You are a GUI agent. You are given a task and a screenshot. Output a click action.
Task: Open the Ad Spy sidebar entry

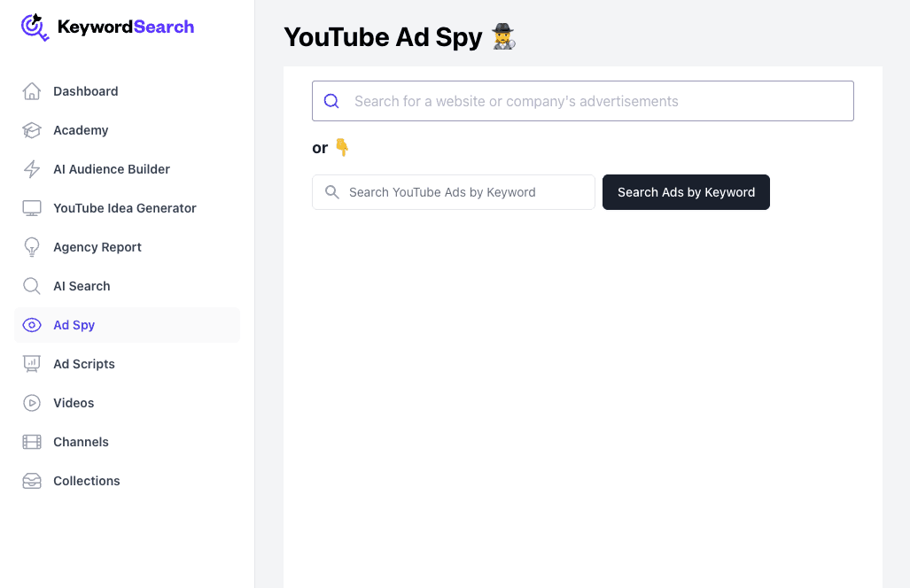pyautogui.click(x=74, y=325)
